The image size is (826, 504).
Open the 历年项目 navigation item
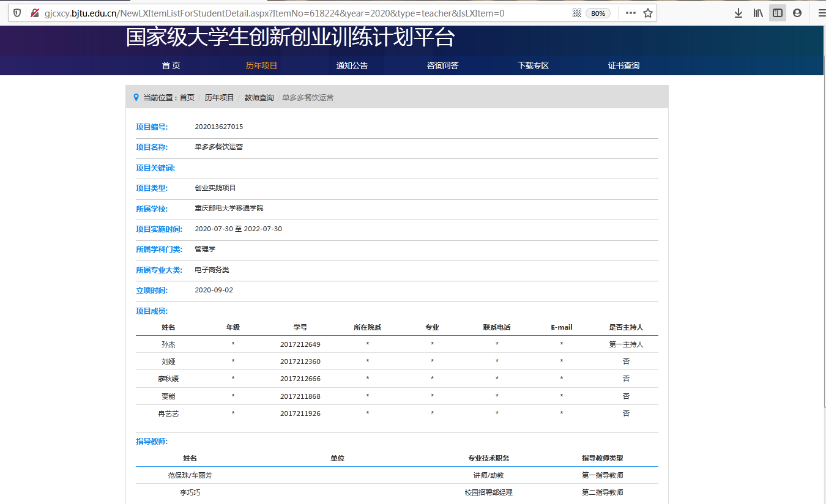click(x=261, y=65)
